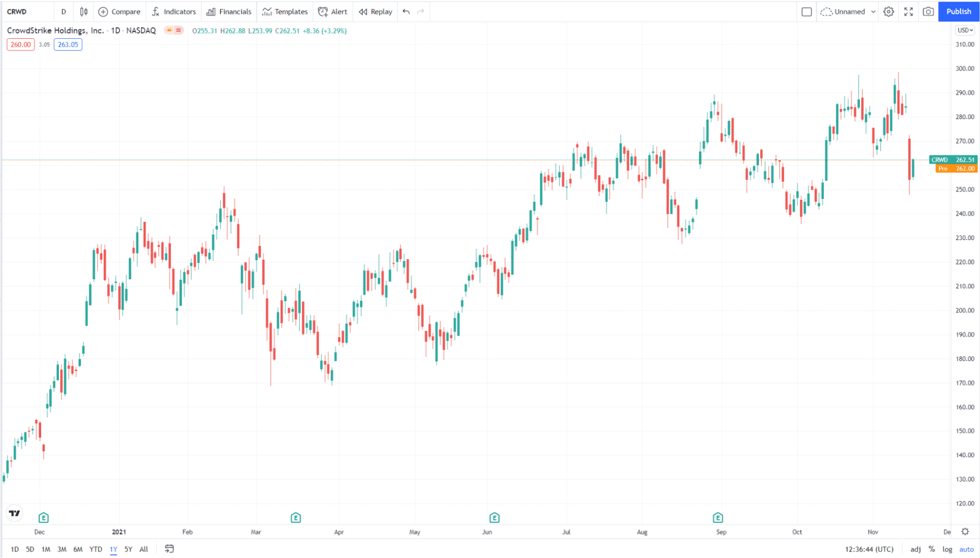
Task: Select the 1Y time range
Action: [x=113, y=549]
